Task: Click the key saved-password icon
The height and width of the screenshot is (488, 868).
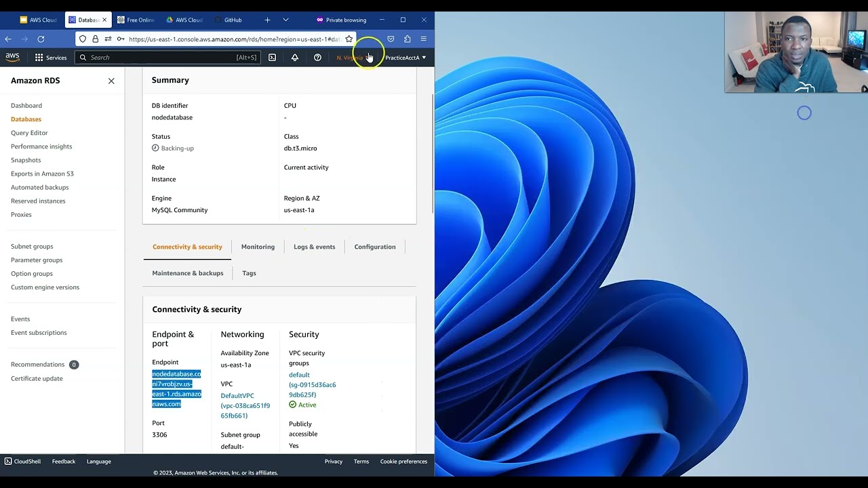Action: (121, 39)
